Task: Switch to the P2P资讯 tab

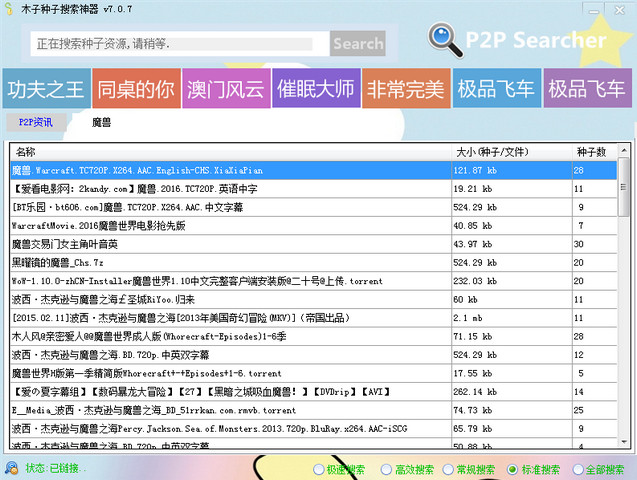Action: (36, 122)
